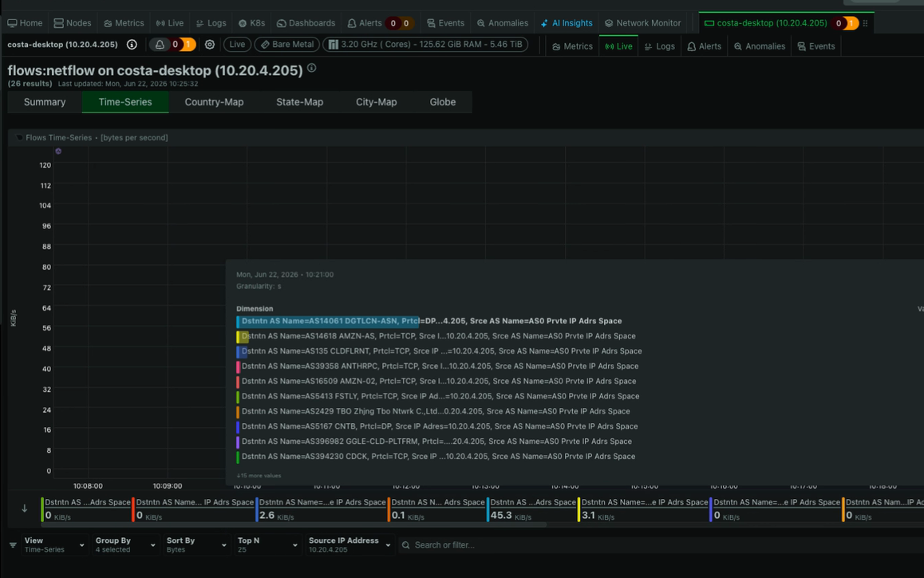The width and height of the screenshot is (924, 578).
Task: Select the 45.3 KiB/s legend entry
Action: [531, 509]
